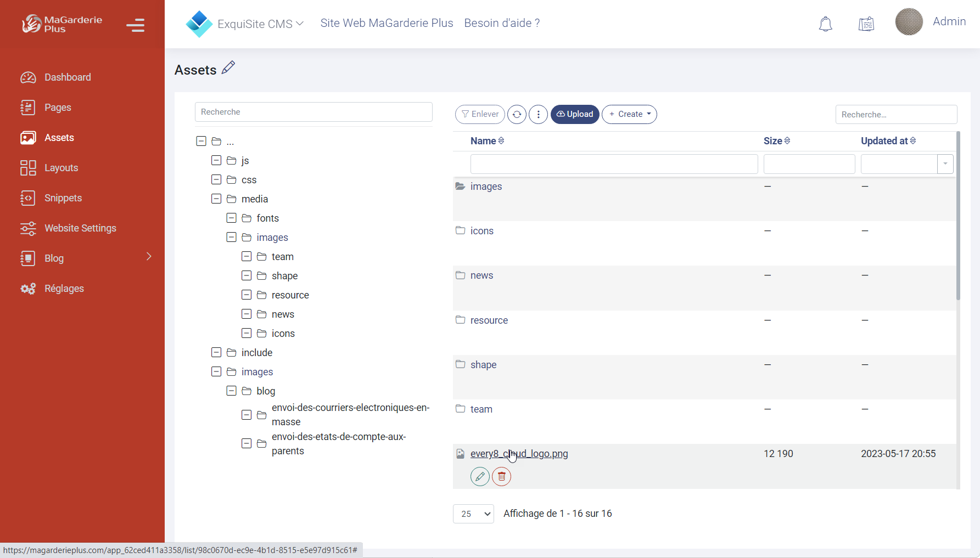Click the Layouts icon in sidebar
This screenshot has height=558, width=980.
(x=28, y=168)
